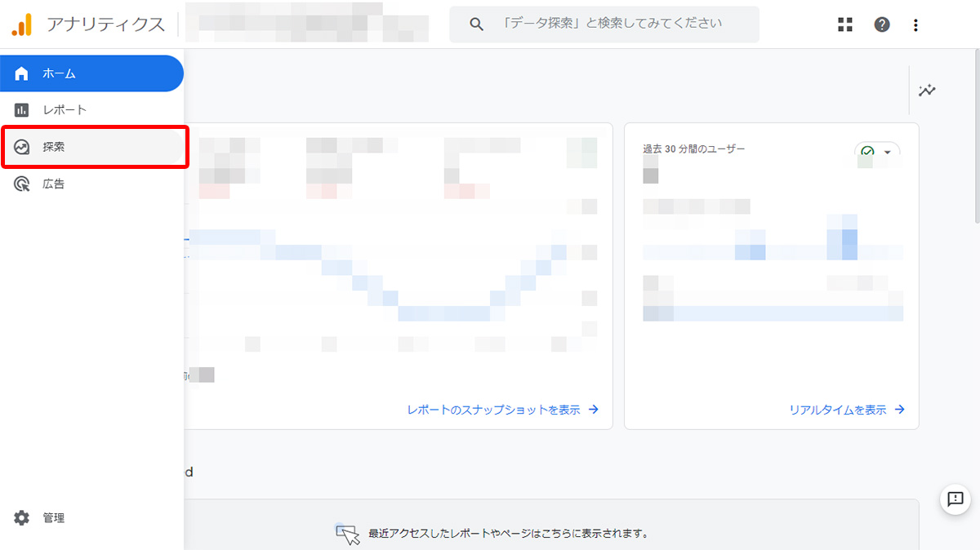Open the 探索 navigation item
The height and width of the screenshot is (550, 980).
coord(91,147)
